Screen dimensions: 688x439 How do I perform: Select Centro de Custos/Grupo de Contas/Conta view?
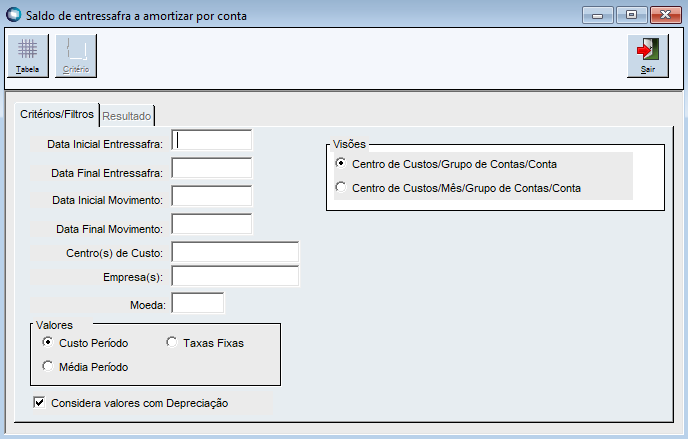pos(342,163)
